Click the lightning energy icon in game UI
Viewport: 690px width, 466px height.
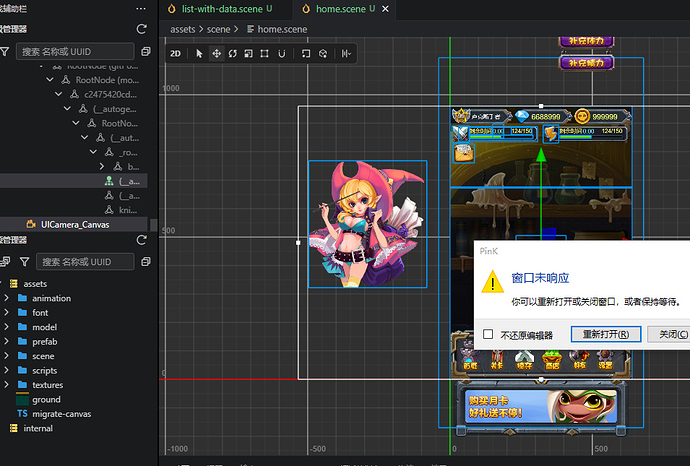[551, 134]
